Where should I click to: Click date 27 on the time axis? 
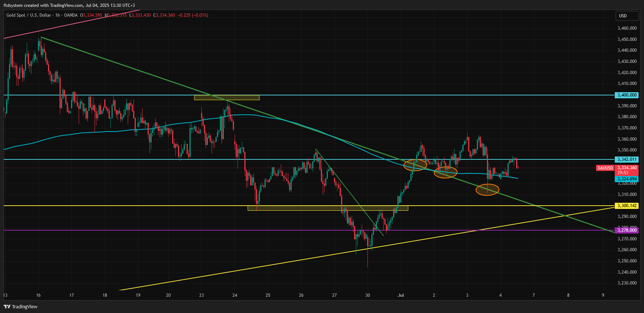coord(334,295)
